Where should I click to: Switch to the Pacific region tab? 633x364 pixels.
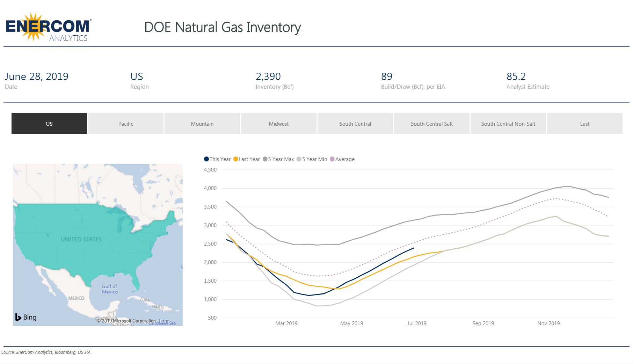coord(126,124)
